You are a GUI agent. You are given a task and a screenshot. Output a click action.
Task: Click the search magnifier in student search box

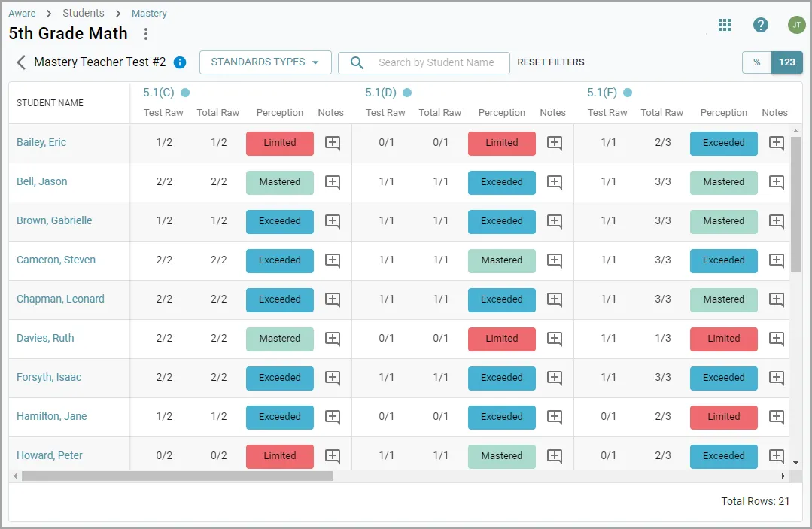coord(356,62)
